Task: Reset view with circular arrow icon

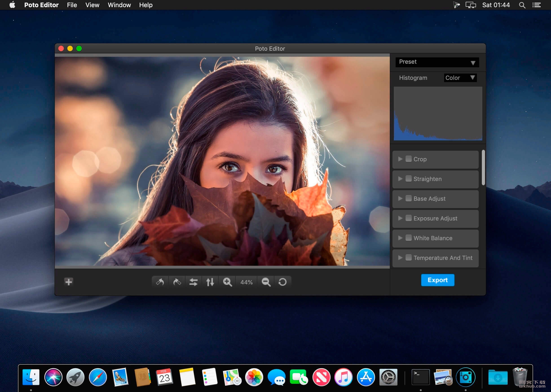Action: (282, 282)
